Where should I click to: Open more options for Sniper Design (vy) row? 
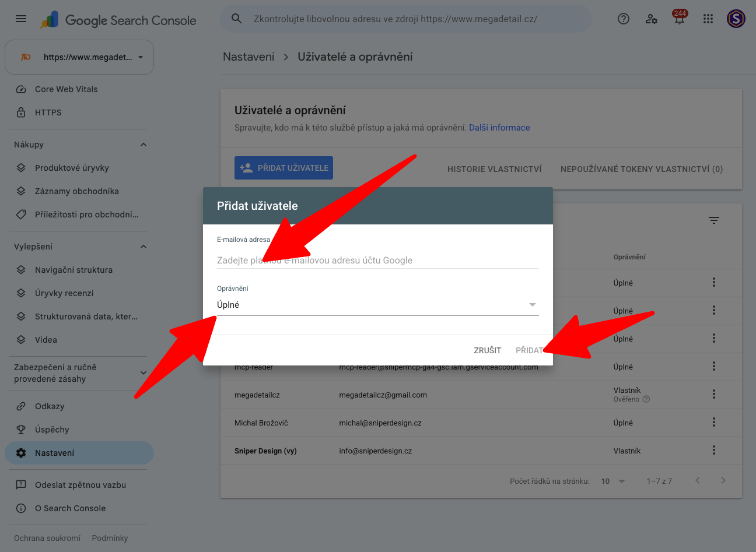tap(713, 451)
